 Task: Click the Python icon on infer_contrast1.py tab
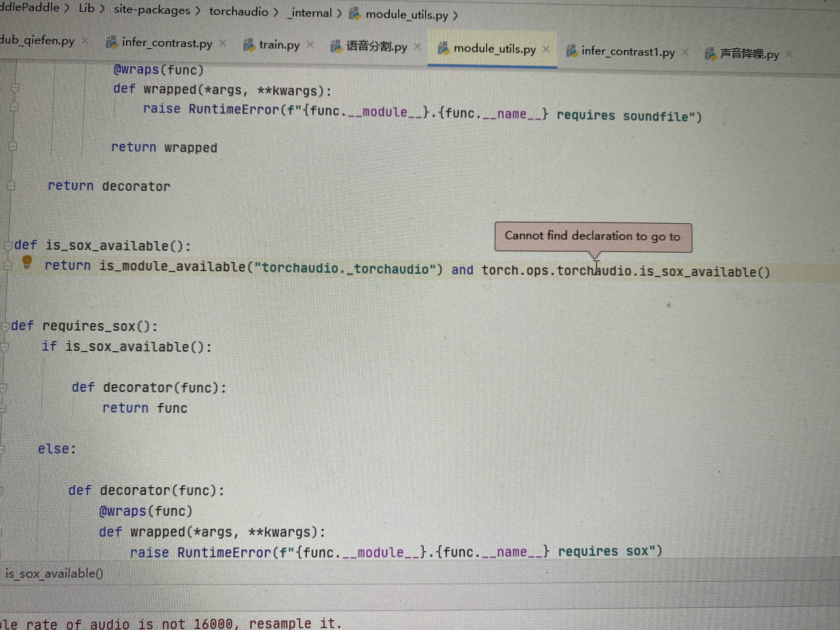tap(572, 51)
